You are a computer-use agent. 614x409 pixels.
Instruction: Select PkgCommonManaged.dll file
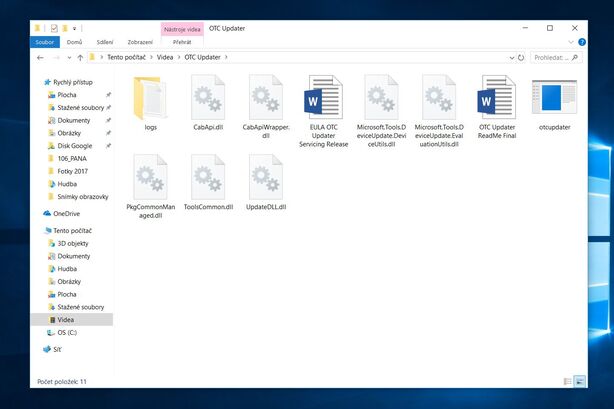[x=150, y=186]
